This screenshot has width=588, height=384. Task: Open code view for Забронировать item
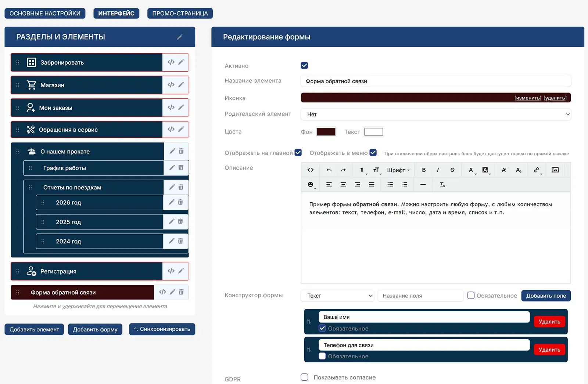(171, 62)
